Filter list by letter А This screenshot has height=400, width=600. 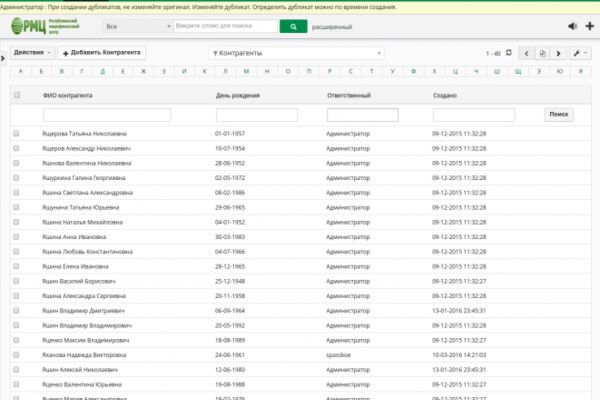coord(21,71)
